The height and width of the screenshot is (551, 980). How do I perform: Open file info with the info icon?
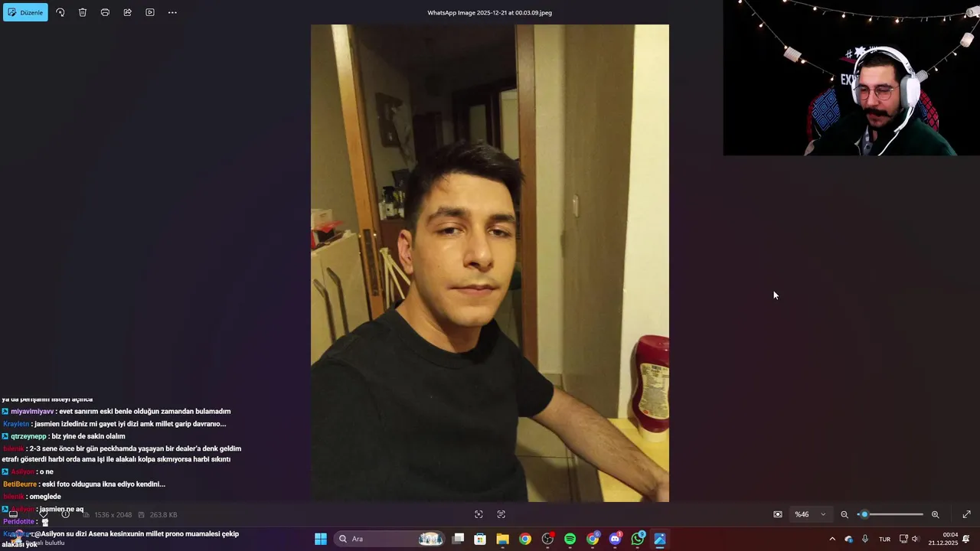pyautogui.click(x=65, y=514)
